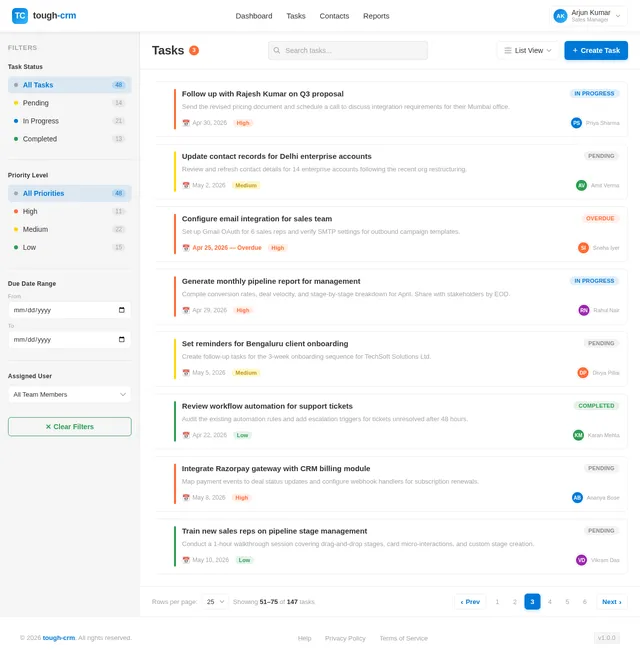Click the Create Task button
This screenshot has width=640, height=659.
(x=596, y=50)
